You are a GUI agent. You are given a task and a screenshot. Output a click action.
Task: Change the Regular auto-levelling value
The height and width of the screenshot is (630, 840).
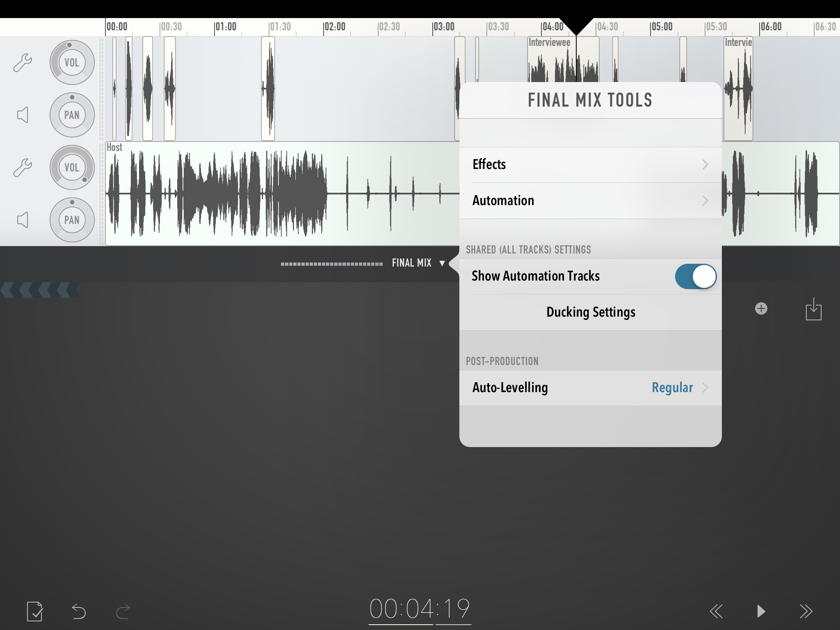pyautogui.click(x=672, y=388)
